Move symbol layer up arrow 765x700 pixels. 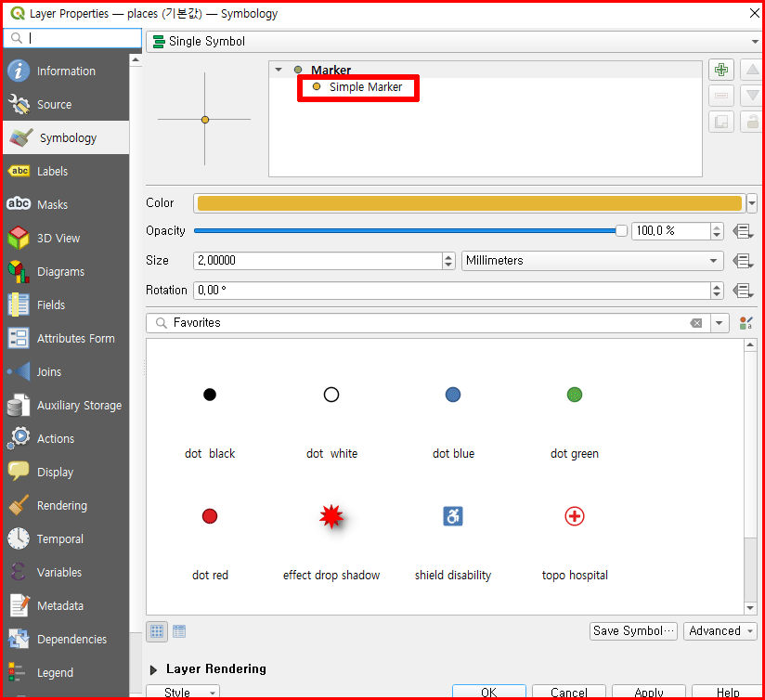click(x=752, y=71)
